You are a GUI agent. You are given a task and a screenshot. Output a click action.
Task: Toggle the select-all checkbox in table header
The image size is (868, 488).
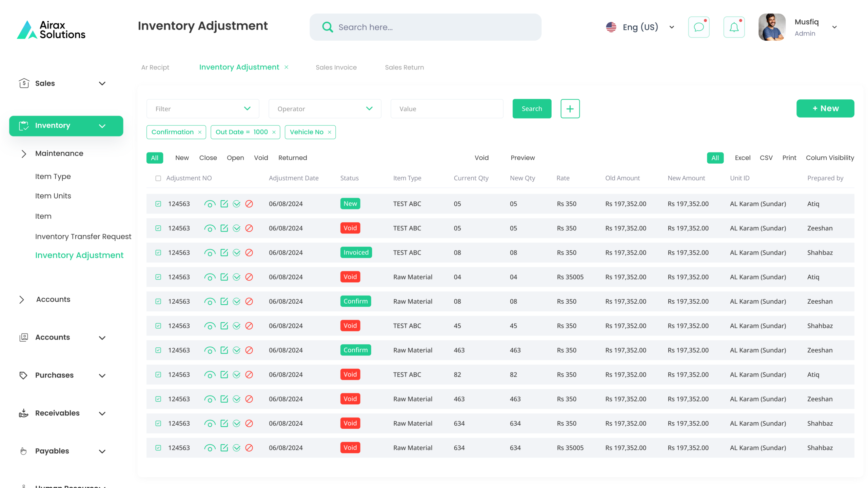click(x=158, y=178)
